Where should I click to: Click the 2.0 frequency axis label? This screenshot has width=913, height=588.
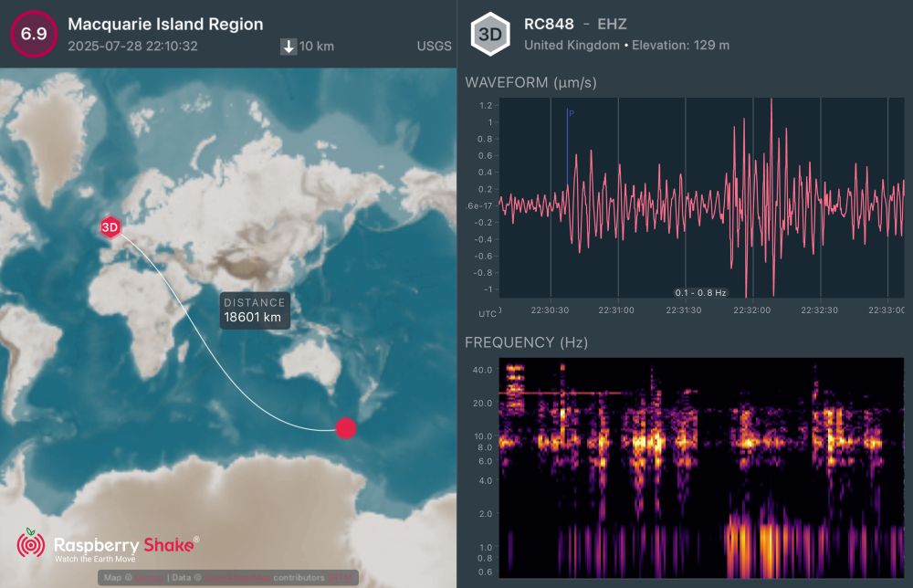(x=485, y=514)
